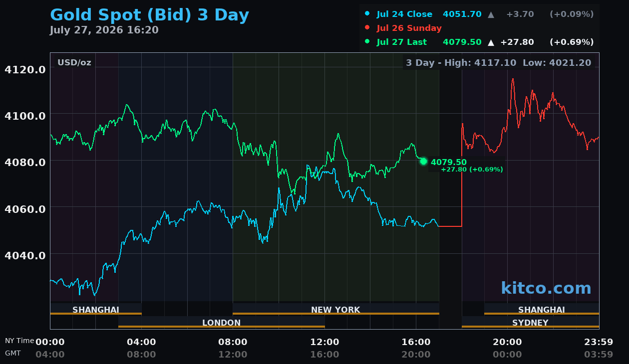Click the NEW YORK session bar

click(335, 310)
